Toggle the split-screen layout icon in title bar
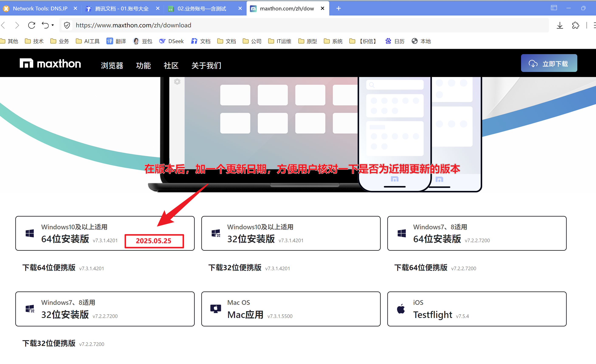The image size is (596, 364). point(554,8)
